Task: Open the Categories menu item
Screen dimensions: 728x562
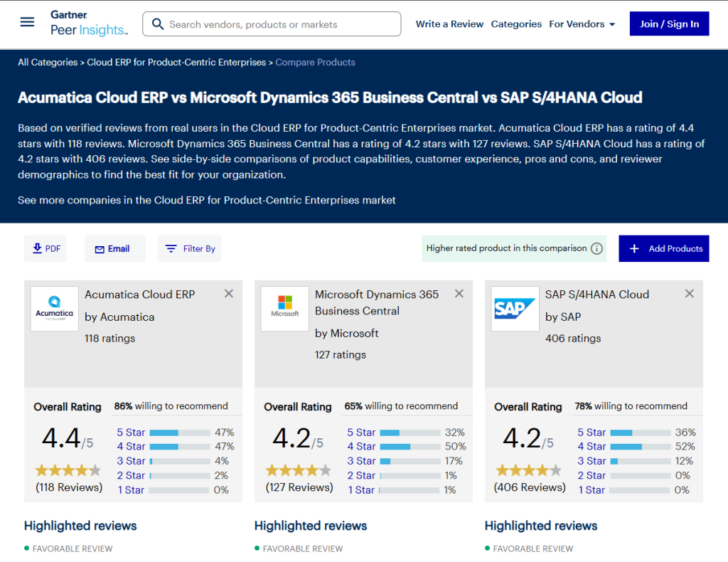Action: [x=516, y=24]
